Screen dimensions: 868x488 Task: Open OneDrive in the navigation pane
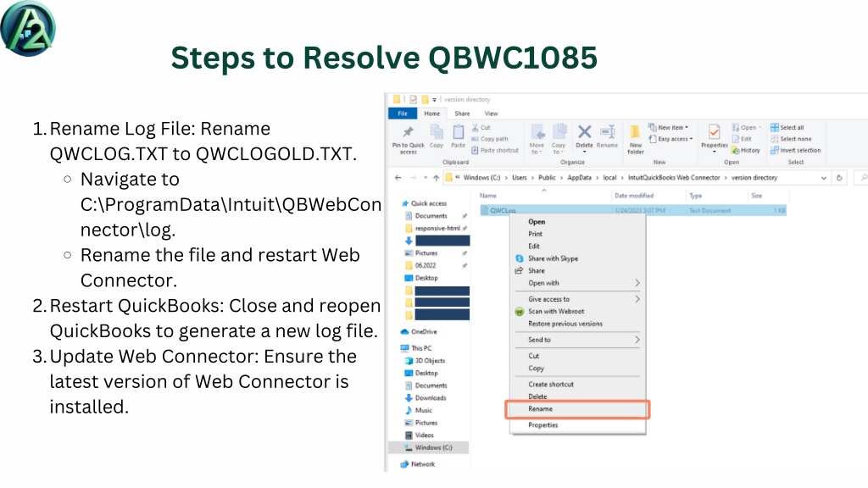(419, 332)
